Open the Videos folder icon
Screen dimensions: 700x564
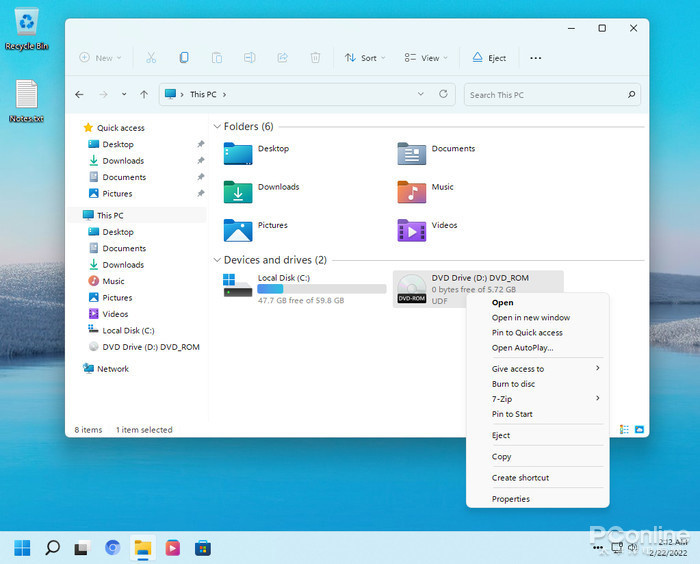411,230
